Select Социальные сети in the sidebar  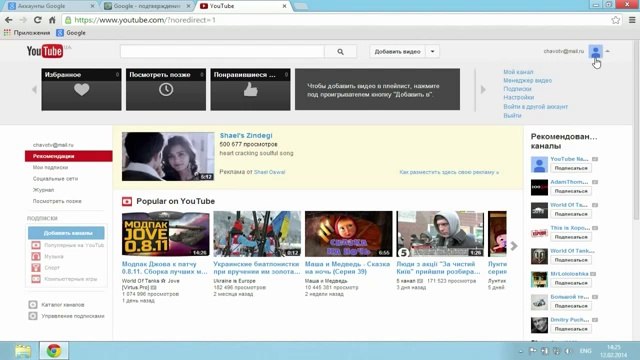[55, 179]
